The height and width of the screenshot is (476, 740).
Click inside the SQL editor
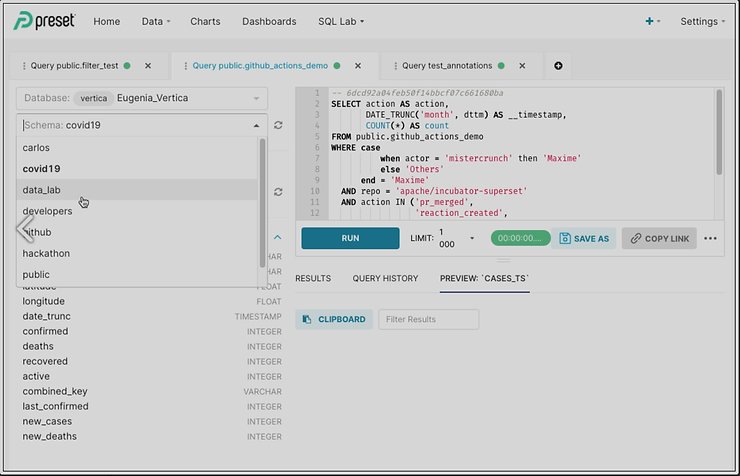[x=521, y=153]
